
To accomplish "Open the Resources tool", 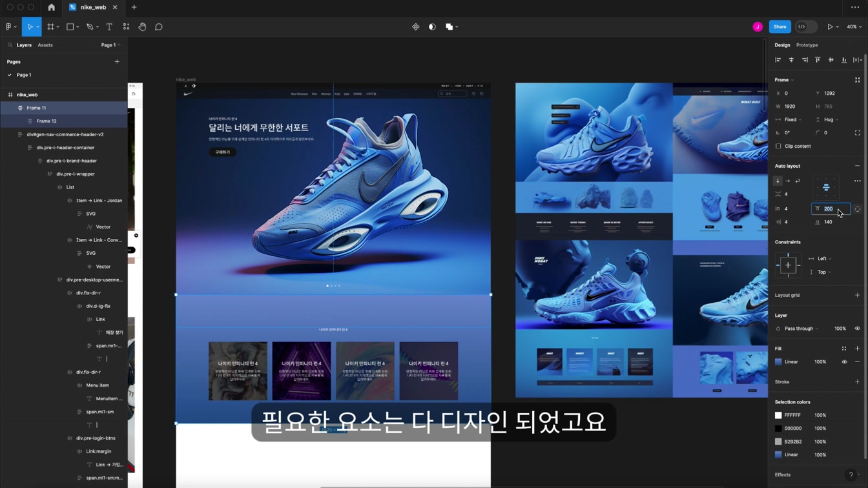I will pos(126,27).
